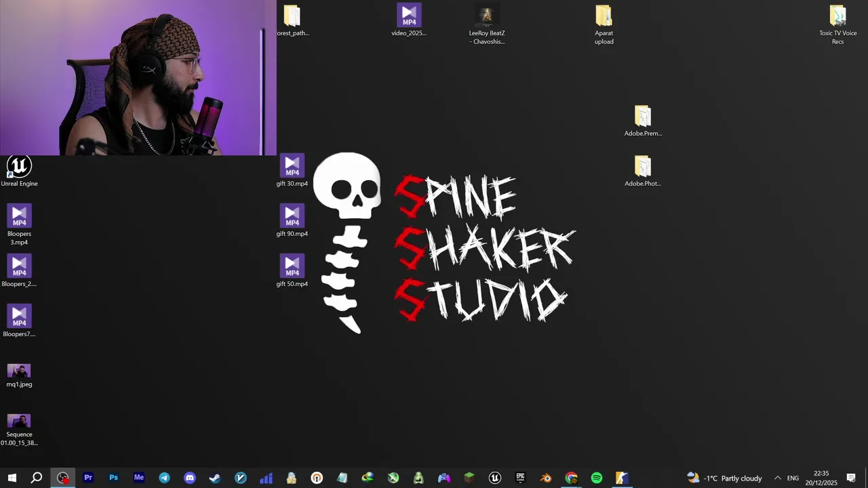Open the -1°C Partly cloudy weather widget
This screenshot has width=868, height=488.
[x=724, y=478]
